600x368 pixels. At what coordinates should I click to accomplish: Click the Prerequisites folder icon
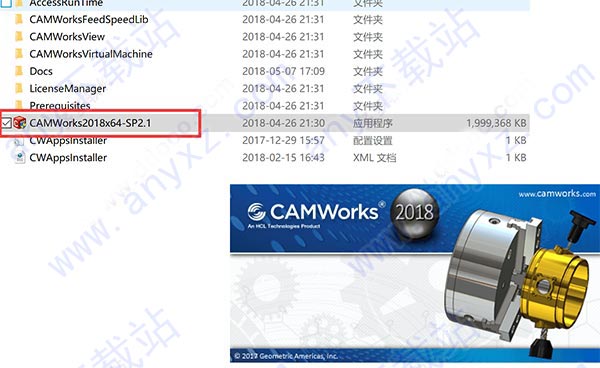point(19,104)
